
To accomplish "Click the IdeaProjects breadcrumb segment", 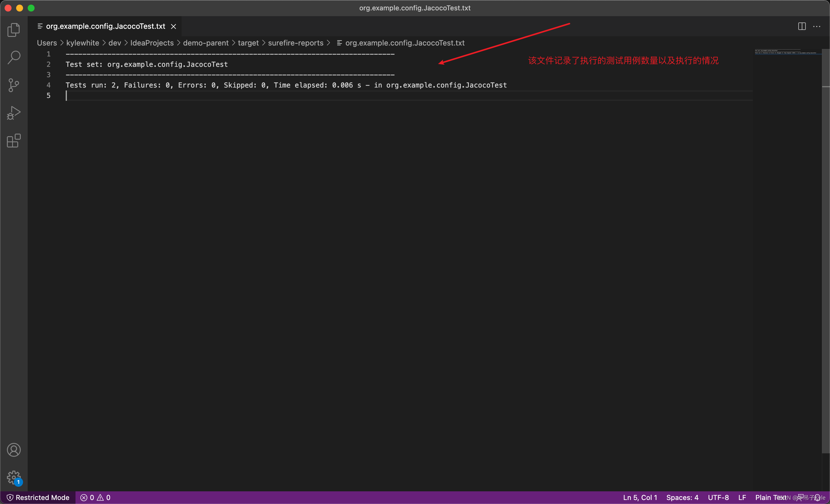I will [x=152, y=43].
